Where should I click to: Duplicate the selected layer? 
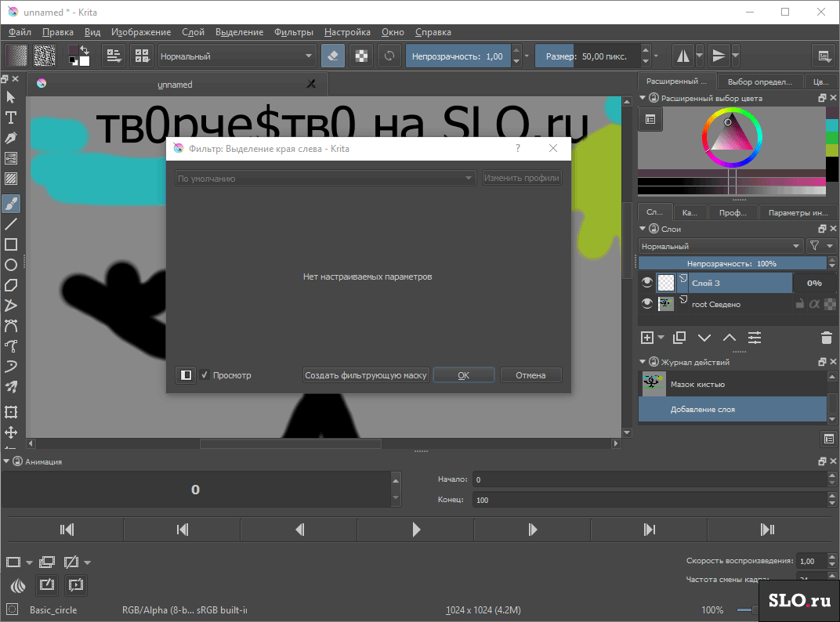click(679, 338)
